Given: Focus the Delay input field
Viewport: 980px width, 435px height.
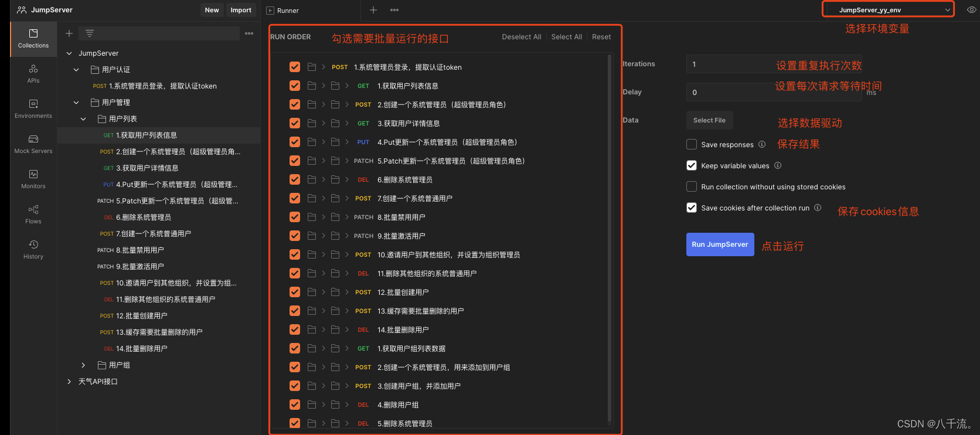Looking at the screenshot, I should 774,92.
